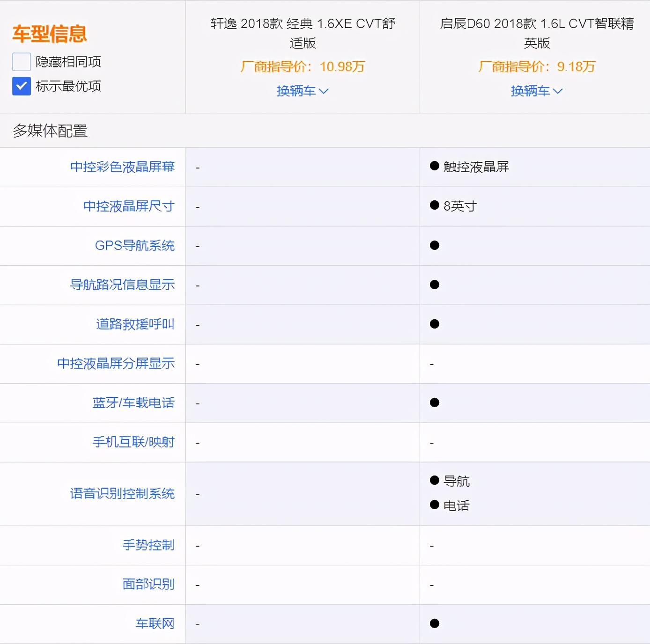Open 换辆车 dropdown under 启辰D60 2018款
Image resolution: width=650 pixels, height=644 pixels.
tap(537, 91)
